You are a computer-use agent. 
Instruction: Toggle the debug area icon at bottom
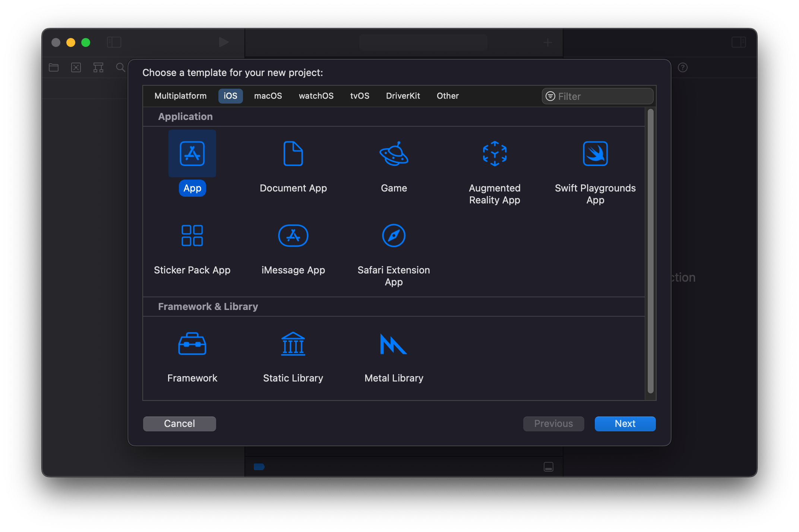549,467
